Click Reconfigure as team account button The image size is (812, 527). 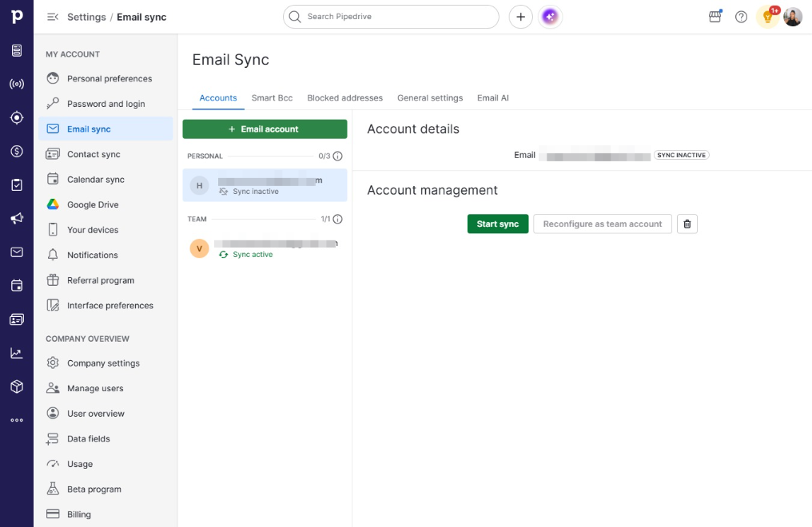tap(603, 224)
